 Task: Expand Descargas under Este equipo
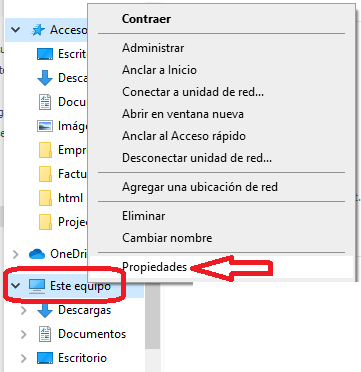tap(23, 310)
